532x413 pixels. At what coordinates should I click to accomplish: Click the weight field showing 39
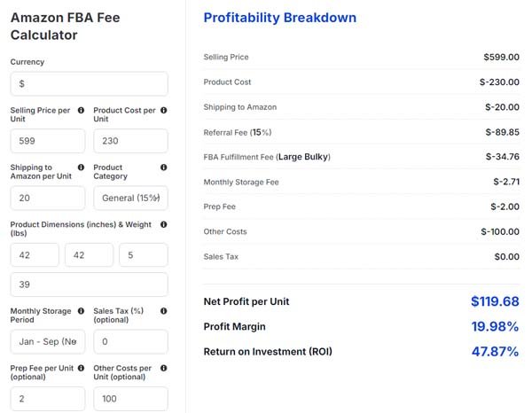90,284
